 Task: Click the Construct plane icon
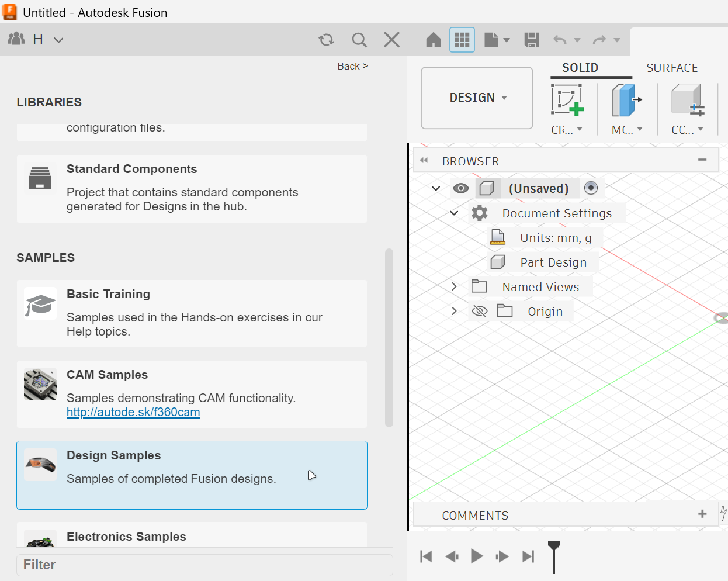[688, 100]
